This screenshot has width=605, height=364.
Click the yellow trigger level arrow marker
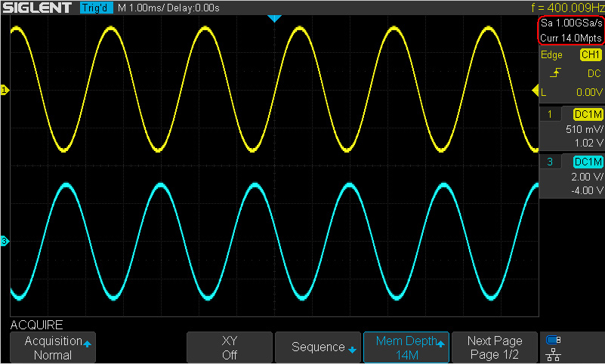[x=538, y=91]
